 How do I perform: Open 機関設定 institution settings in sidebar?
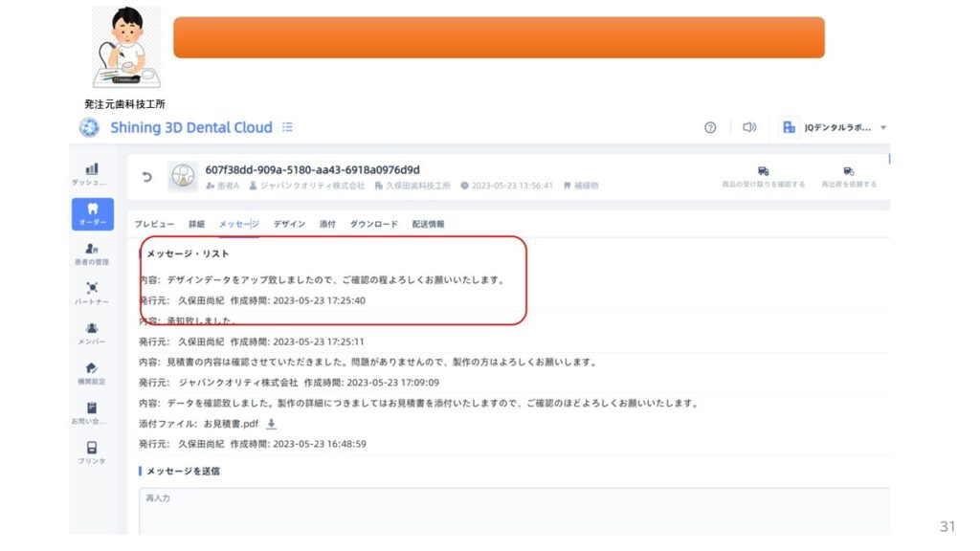[x=92, y=372]
